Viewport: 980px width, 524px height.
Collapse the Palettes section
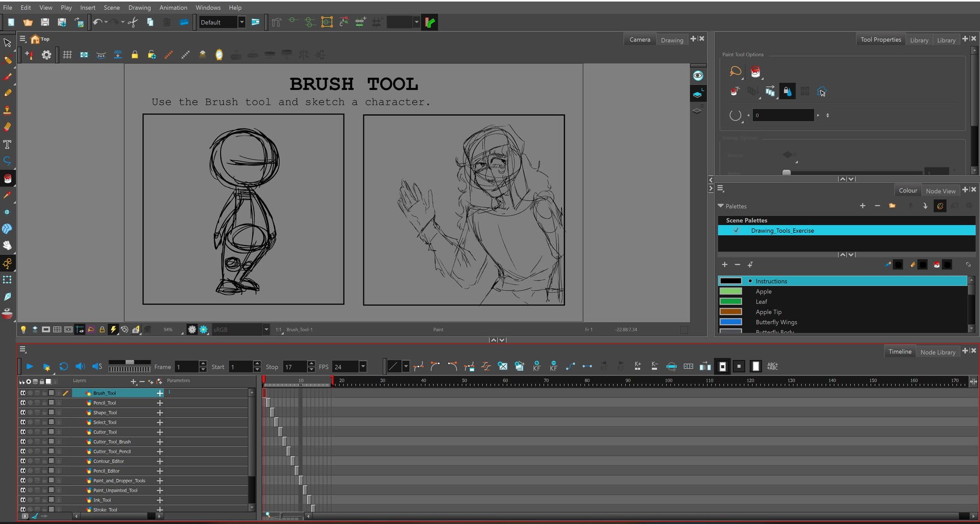click(x=721, y=206)
